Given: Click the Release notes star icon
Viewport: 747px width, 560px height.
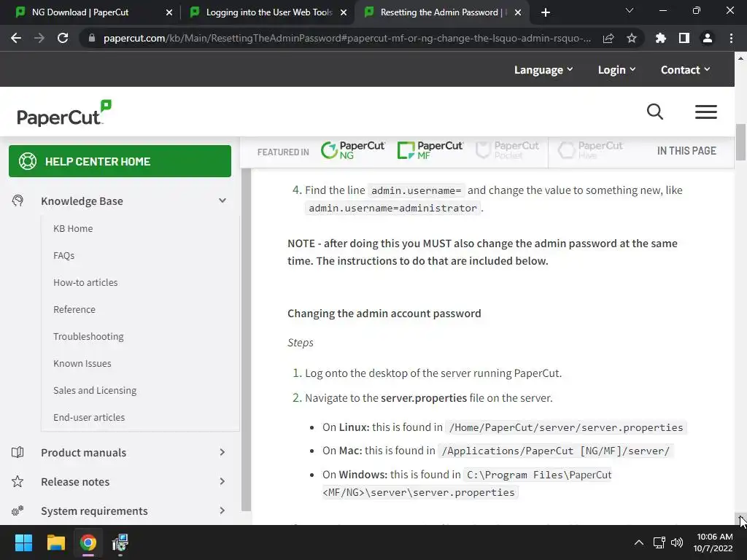Looking at the screenshot, I should pos(18,481).
